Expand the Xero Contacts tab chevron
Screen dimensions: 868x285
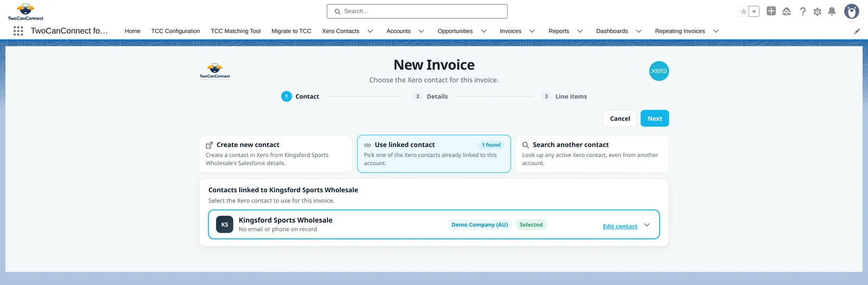pos(370,31)
